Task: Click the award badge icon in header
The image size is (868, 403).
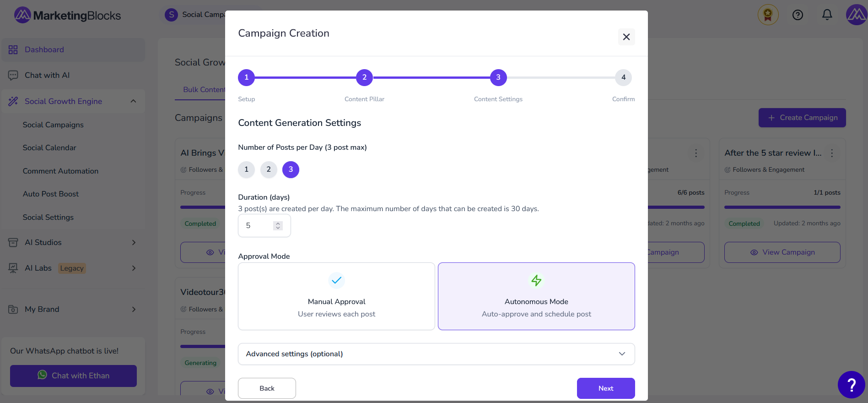Action: (x=768, y=15)
